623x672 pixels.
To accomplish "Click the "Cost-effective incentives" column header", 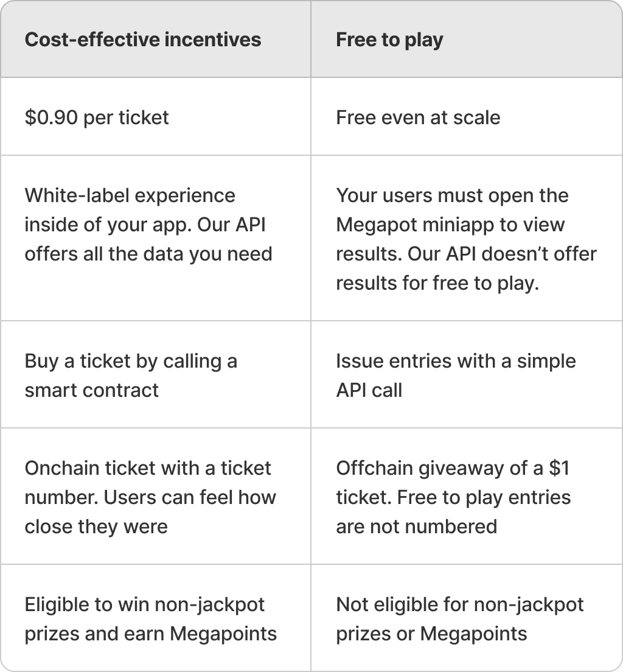I will coord(143,40).
